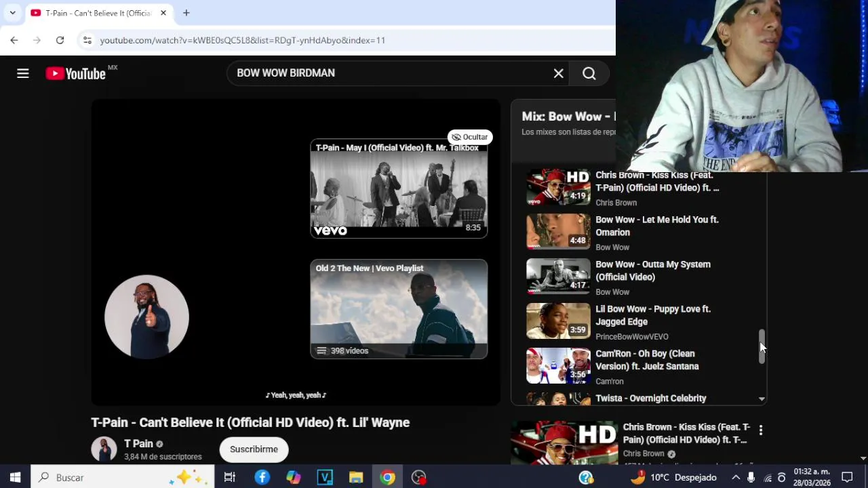Click the microphone tray icon
Image resolution: width=868 pixels, height=488 pixels.
(x=751, y=477)
